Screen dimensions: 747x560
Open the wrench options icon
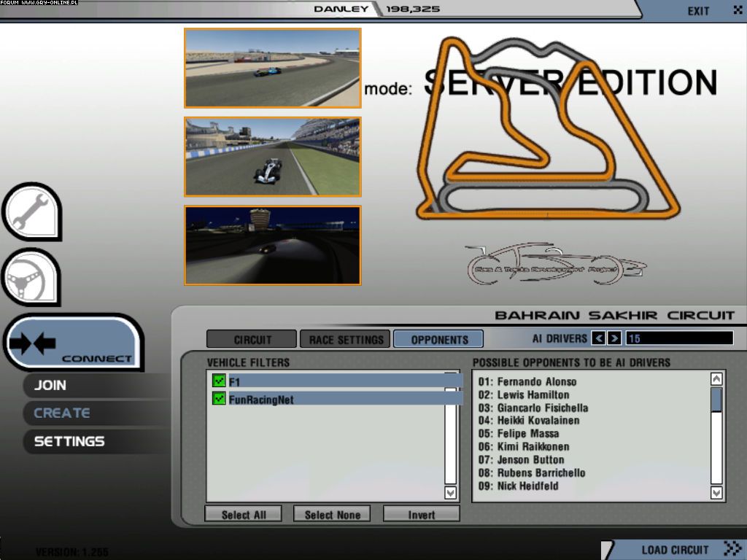pyautogui.click(x=32, y=211)
